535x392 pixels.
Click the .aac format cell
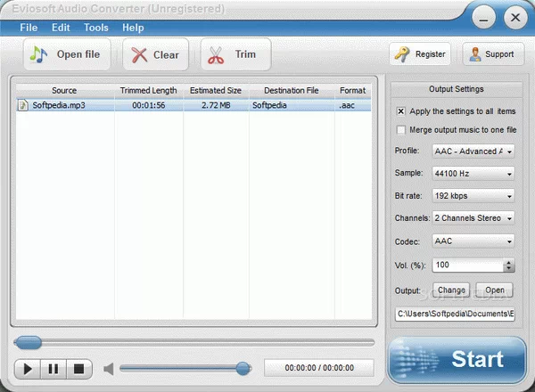(x=353, y=105)
